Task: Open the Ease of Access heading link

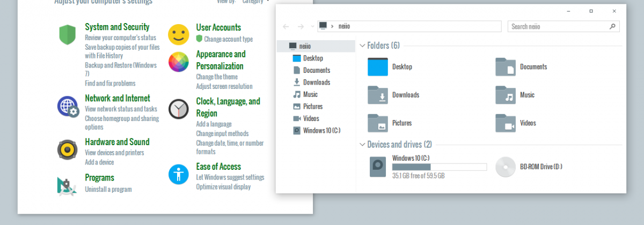Action: coord(218,167)
